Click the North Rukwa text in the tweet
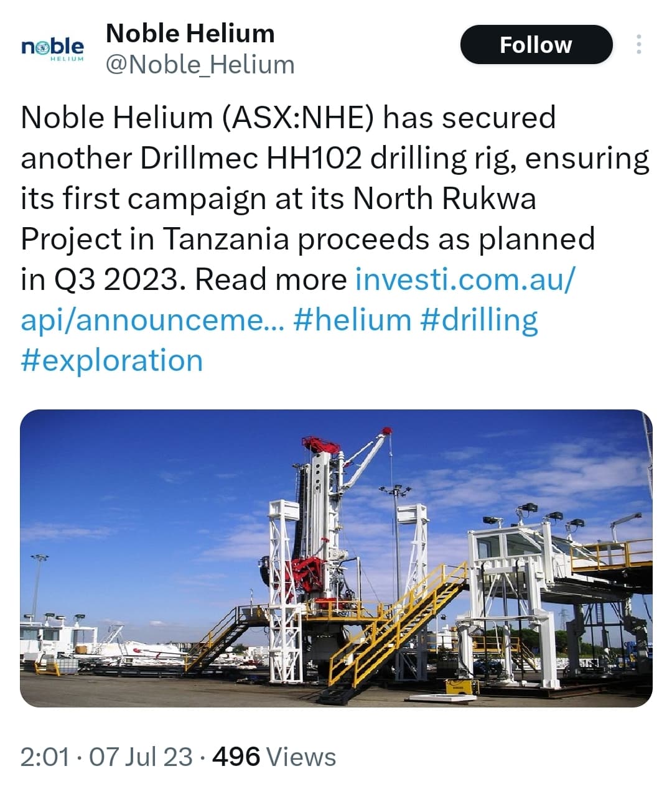The image size is (672, 789). (x=444, y=198)
